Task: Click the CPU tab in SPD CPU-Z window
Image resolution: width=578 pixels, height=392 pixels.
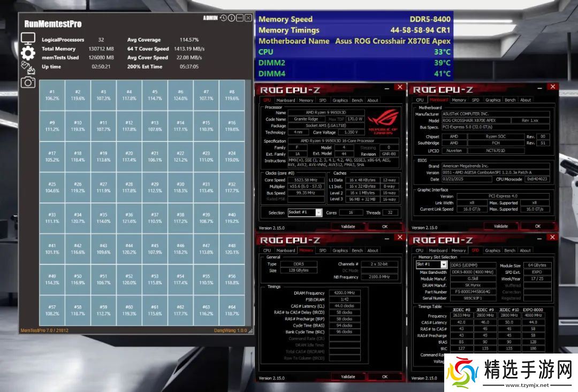Action: pyautogui.click(x=420, y=250)
